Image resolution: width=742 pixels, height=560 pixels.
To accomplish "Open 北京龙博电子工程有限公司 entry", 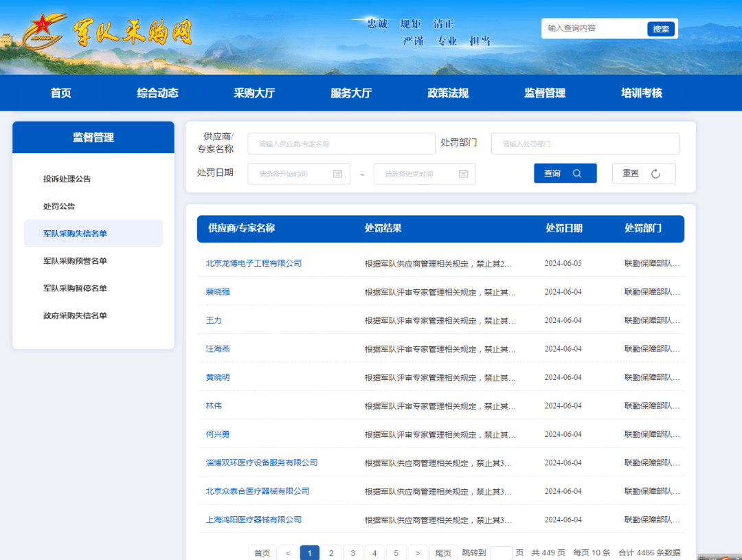I will coord(254,263).
